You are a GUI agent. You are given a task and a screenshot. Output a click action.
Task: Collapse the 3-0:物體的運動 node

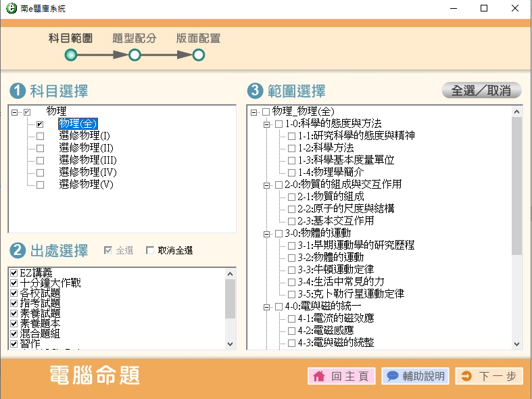point(266,233)
